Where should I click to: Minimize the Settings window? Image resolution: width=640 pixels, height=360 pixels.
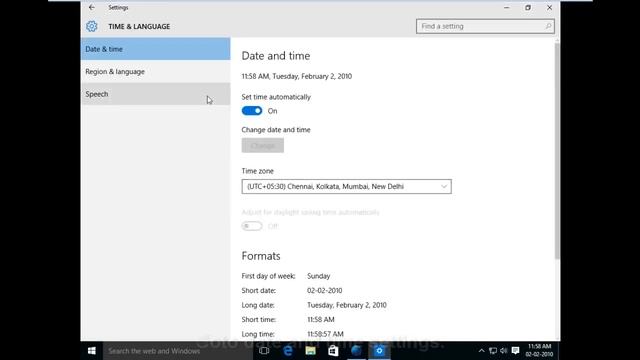point(507,7)
